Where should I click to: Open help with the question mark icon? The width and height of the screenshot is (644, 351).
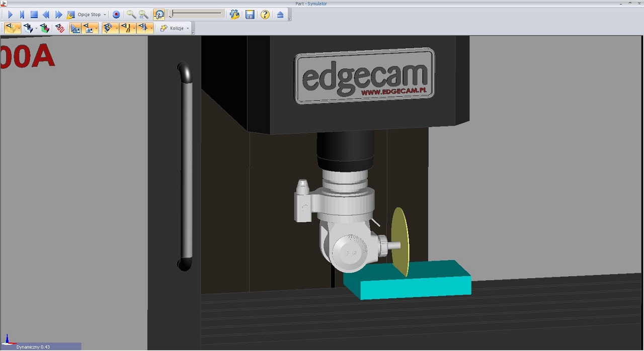point(265,15)
